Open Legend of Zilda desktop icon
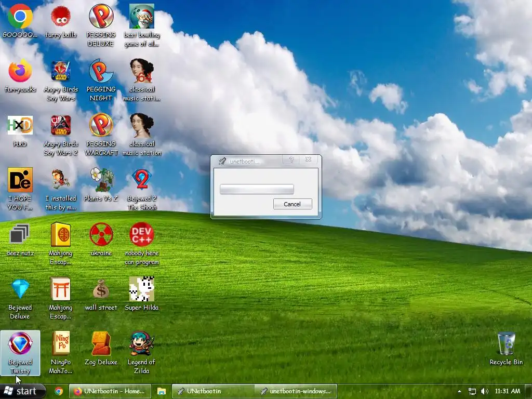 [x=142, y=353]
